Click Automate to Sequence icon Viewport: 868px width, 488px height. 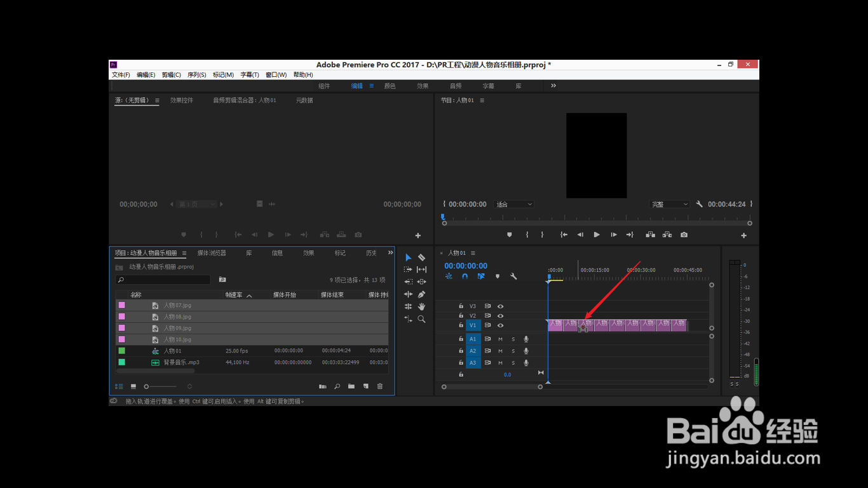coord(323,386)
